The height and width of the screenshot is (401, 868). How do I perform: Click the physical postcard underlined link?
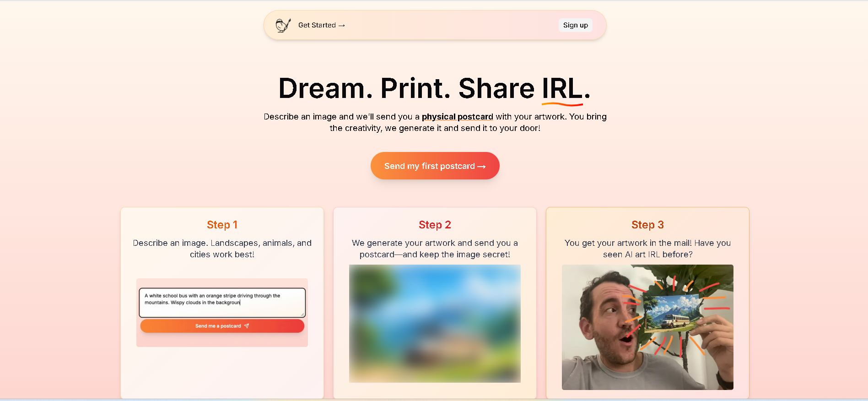(x=457, y=117)
